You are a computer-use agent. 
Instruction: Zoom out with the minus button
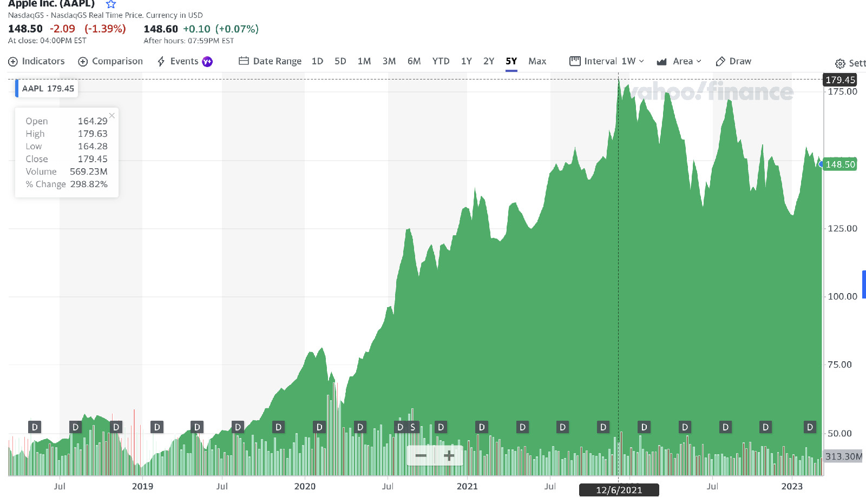pos(421,456)
